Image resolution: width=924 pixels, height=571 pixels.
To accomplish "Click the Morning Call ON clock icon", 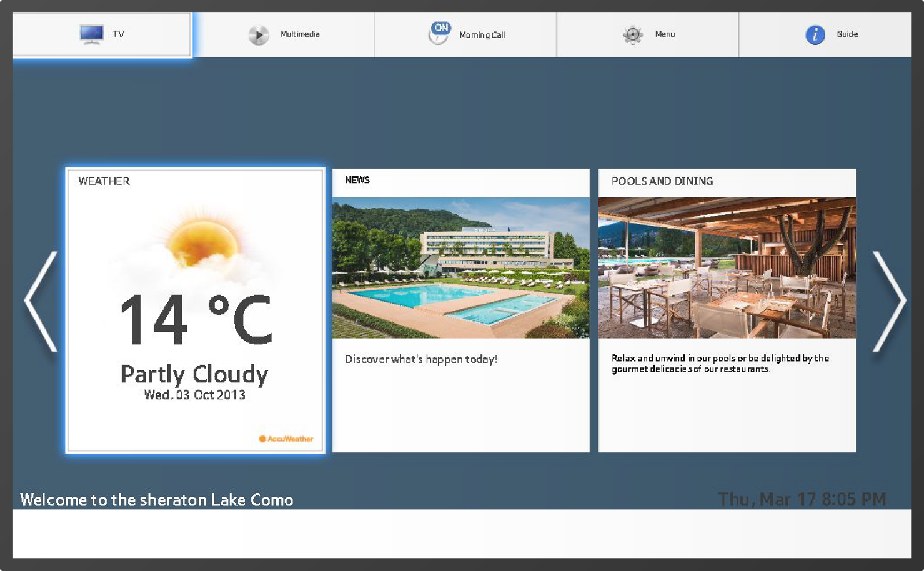I will coord(439,33).
